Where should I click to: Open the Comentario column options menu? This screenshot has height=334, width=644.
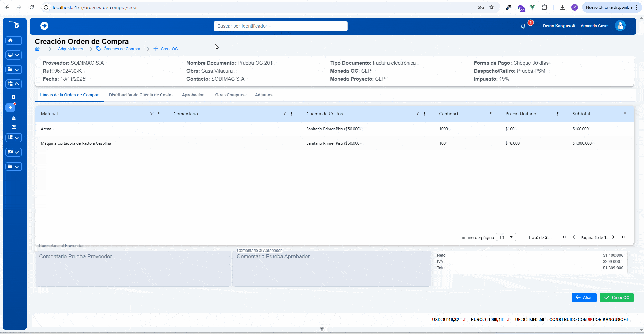point(292,114)
